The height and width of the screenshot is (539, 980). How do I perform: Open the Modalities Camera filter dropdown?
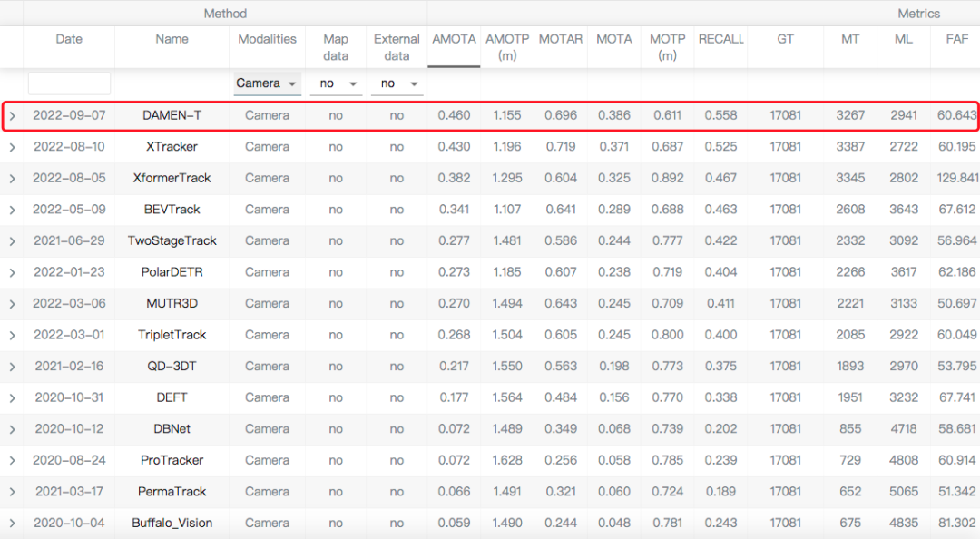(267, 83)
